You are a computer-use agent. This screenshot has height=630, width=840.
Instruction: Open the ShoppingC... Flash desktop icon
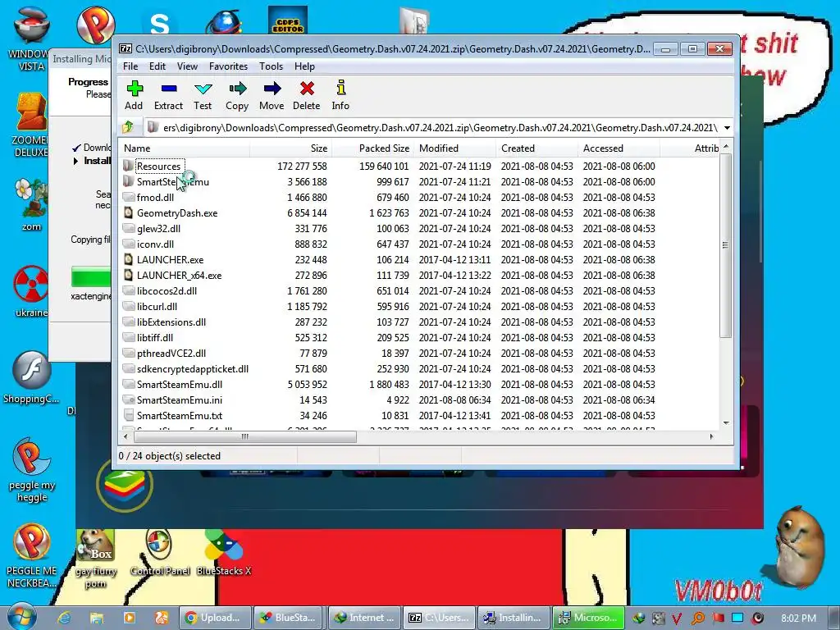pos(31,377)
